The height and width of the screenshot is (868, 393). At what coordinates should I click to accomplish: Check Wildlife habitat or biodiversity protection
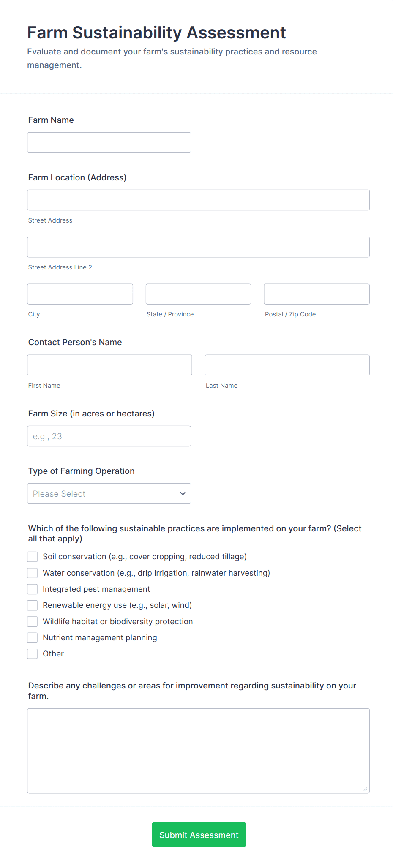(x=33, y=622)
